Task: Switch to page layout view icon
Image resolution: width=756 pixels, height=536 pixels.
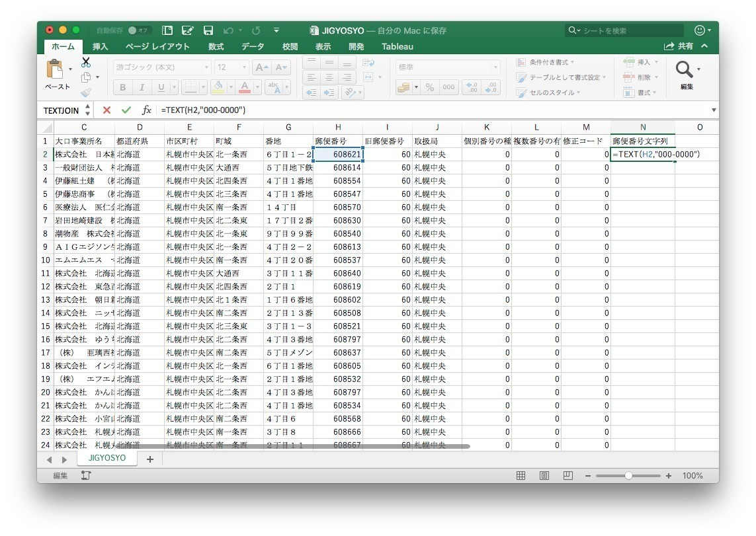Action: pyautogui.click(x=544, y=476)
